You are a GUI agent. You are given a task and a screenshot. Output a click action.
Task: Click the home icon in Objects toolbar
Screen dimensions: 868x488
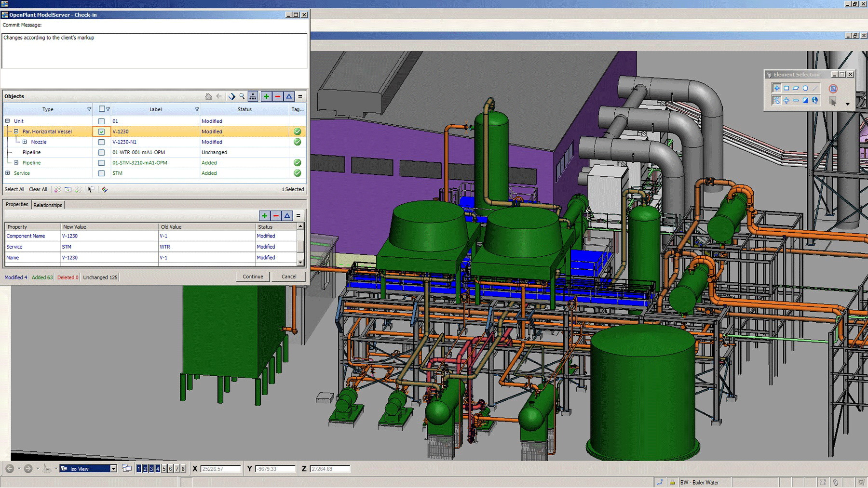pyautogui.click(x=208, y=96)
